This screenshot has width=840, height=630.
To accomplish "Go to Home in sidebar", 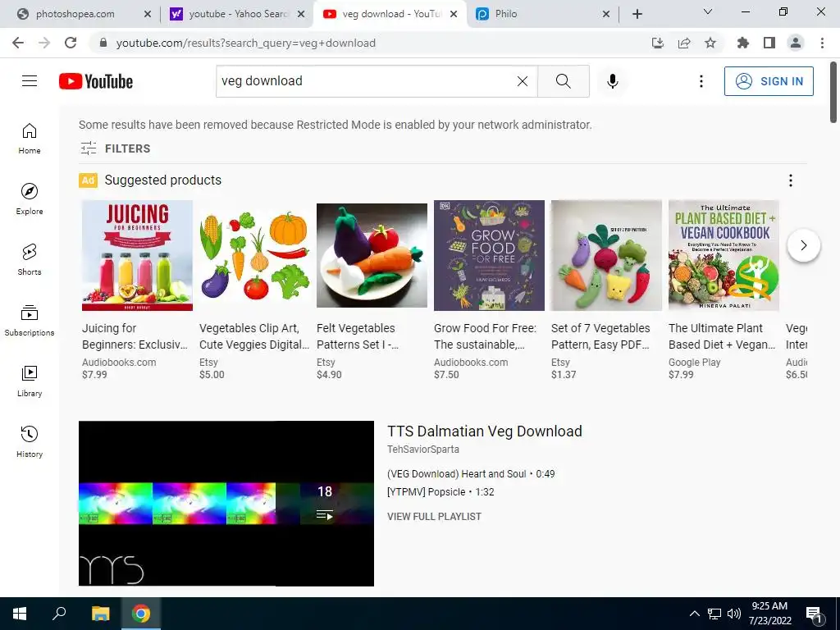I will click(30, 139).
